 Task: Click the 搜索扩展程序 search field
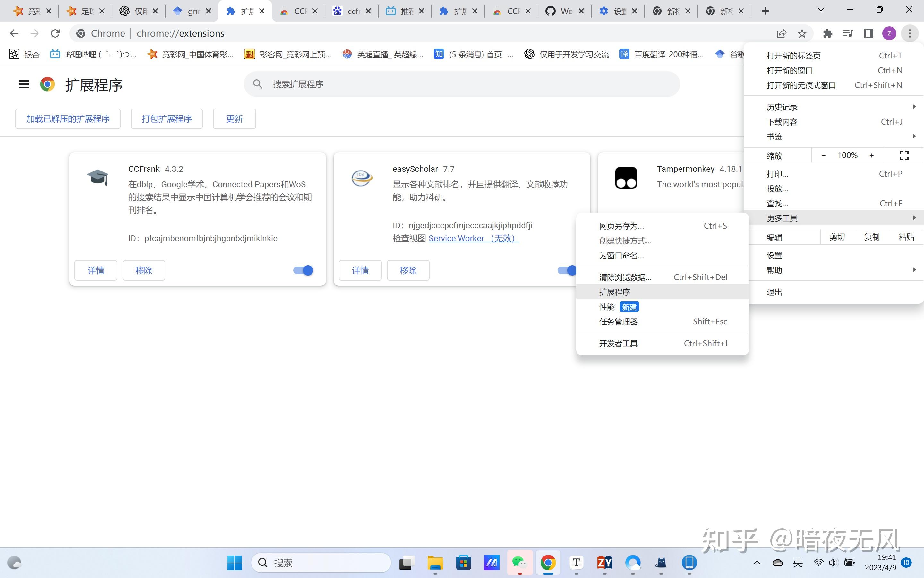pos(462,84)
